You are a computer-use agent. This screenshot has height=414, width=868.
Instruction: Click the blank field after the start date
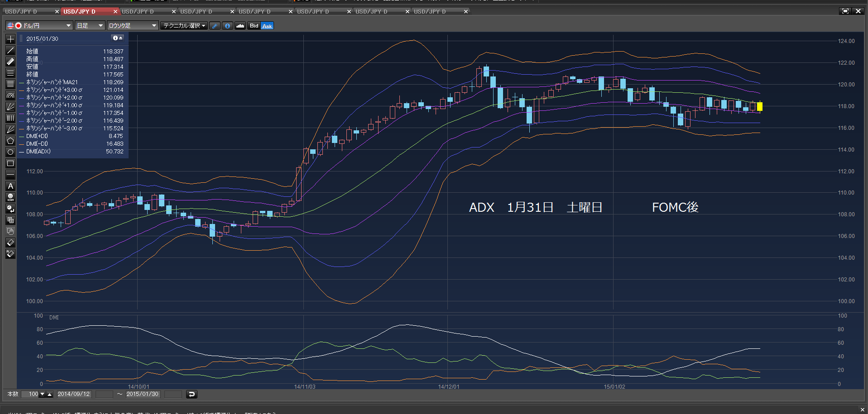[x=104, y=395]
